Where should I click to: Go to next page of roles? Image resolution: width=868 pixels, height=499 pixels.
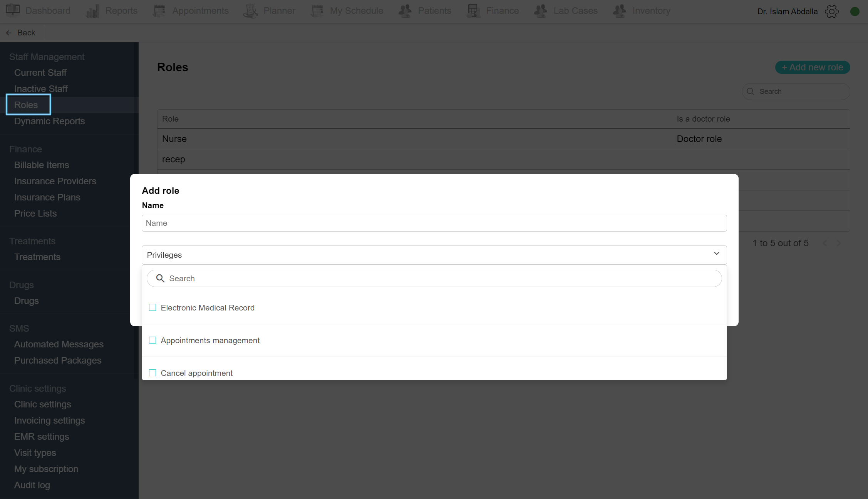pyautogui.click(x=839, y=243)
